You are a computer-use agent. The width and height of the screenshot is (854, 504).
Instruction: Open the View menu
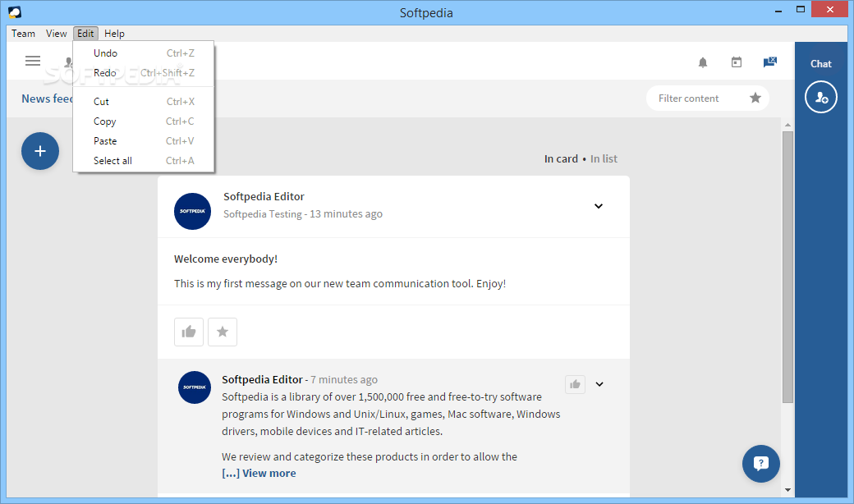[x=56, y=33]
